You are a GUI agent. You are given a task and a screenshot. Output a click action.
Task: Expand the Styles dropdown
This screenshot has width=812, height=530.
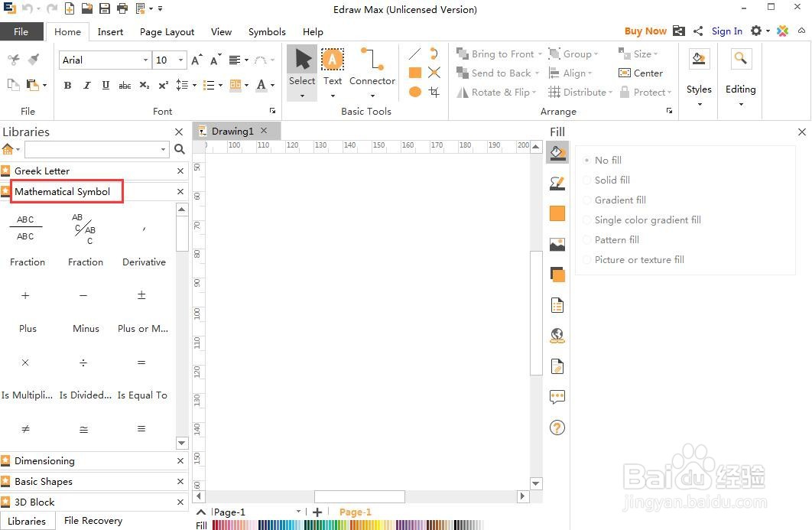click(699, 104)
